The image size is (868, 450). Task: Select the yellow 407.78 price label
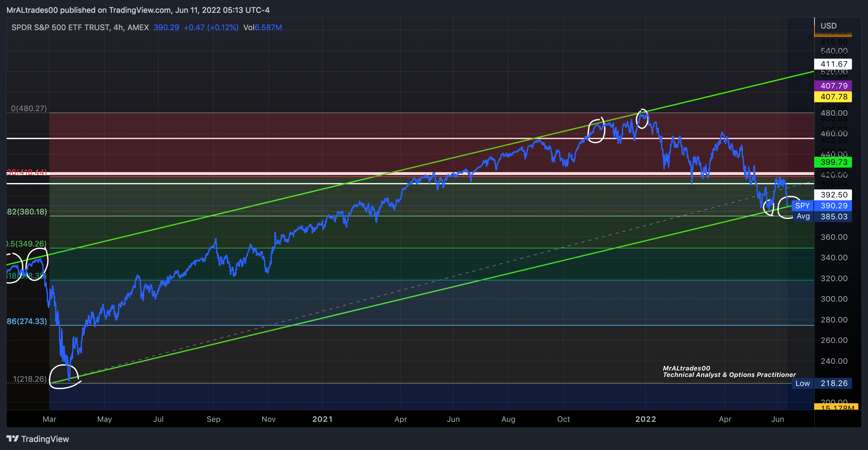point(833,97)
